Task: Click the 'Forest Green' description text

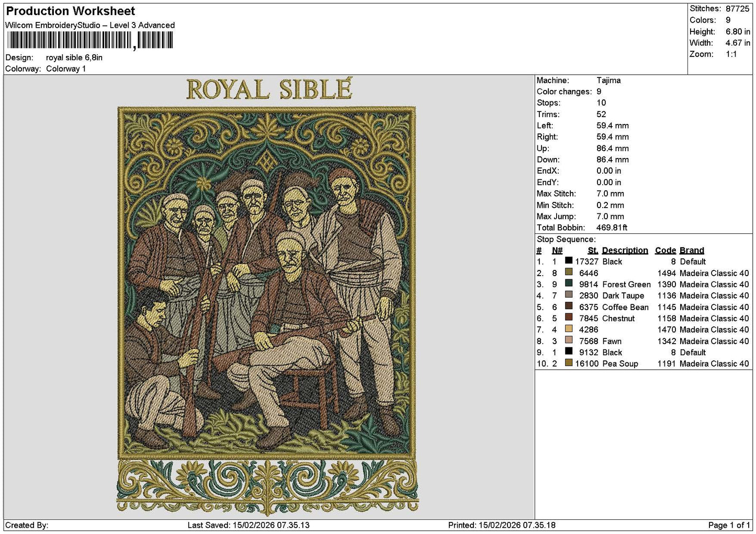Action: click(626, 285)
